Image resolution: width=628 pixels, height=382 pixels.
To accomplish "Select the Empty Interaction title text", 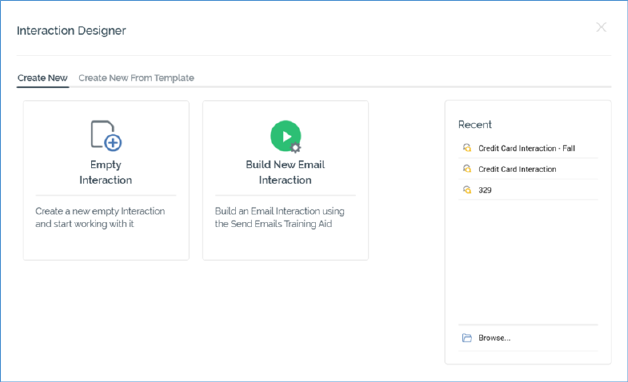I will pyautogui.click(x=106, y=172).
